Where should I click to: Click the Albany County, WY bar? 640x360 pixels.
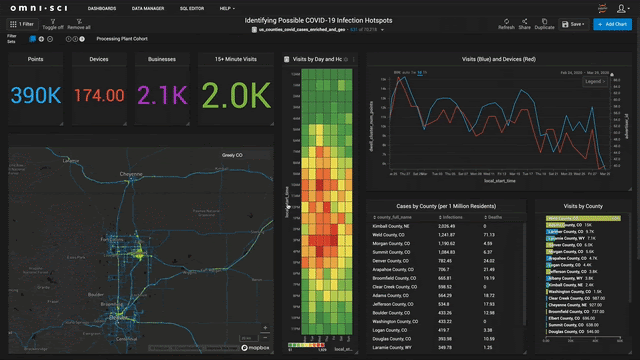tap(548, 278)
